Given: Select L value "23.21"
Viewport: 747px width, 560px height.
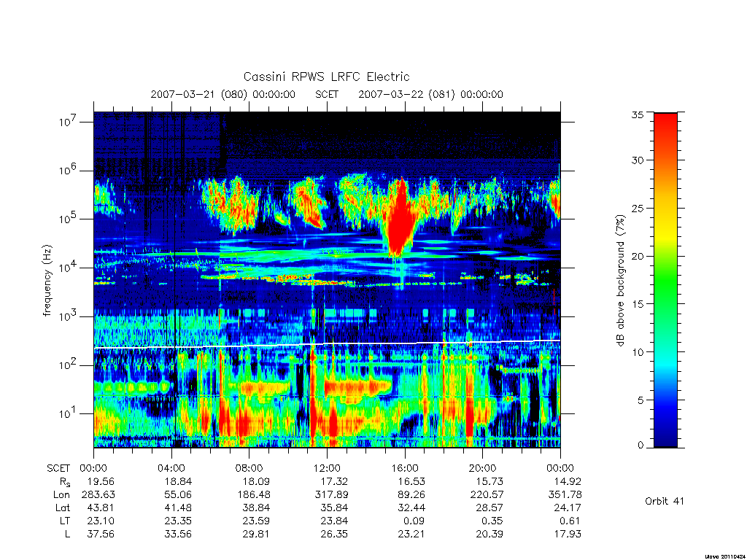Looking at the screenshot, I should click(x=411, y=534).
